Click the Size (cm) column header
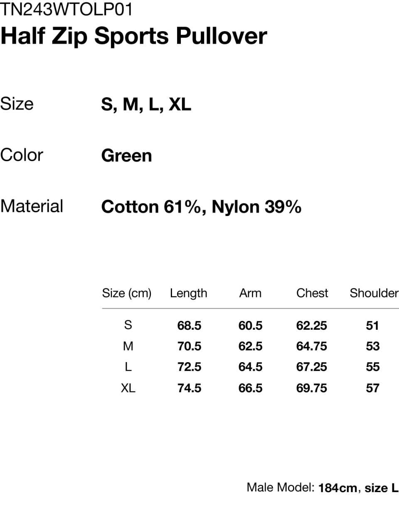This screenshot has width=399, height=532. (127, 293)
